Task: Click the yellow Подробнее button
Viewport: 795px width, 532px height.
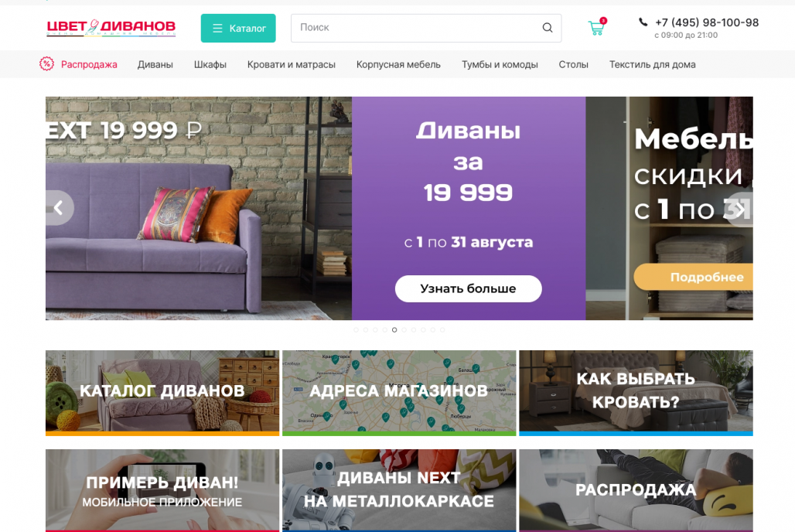Action: (694, 277)
